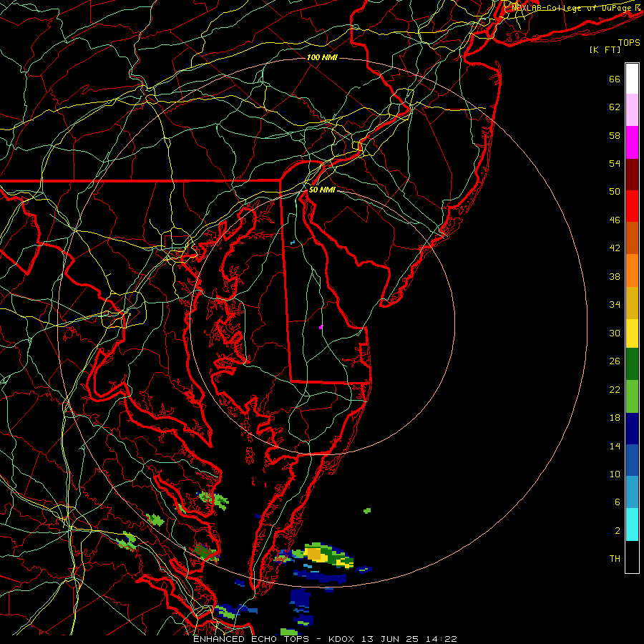Click the cyan 2 kft legend swatch
Screen dimensions: 644x644
coord(632,525)
